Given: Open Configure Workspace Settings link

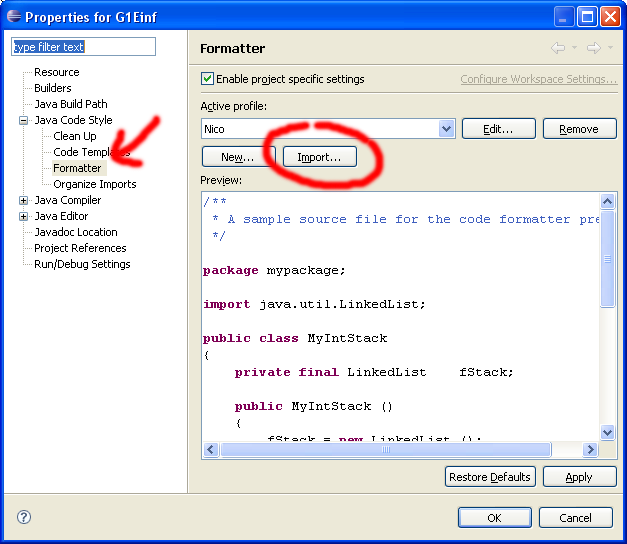Looking at the screenshot, I should (538, 79).
